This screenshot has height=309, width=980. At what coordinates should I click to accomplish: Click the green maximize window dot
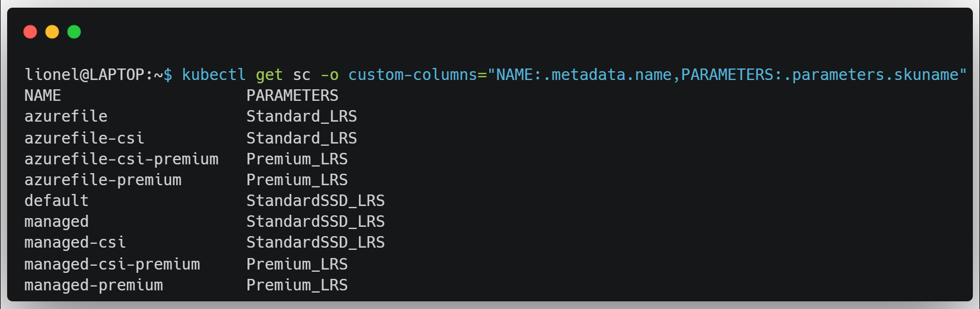(74, 32)
